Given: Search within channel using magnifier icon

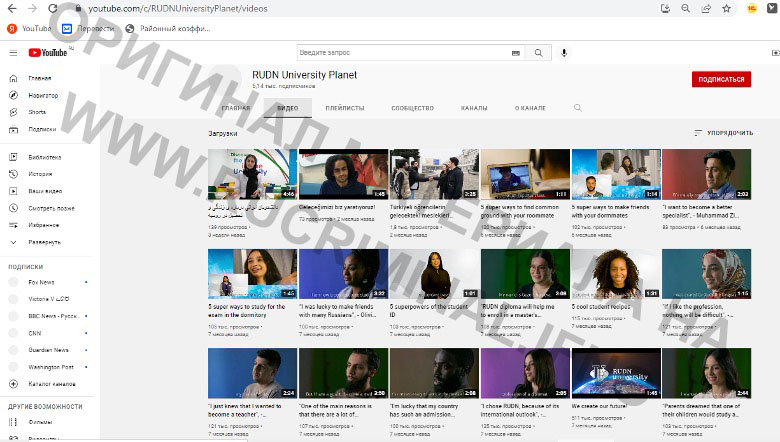Looking at the screenshot, I should pos(577,107).
